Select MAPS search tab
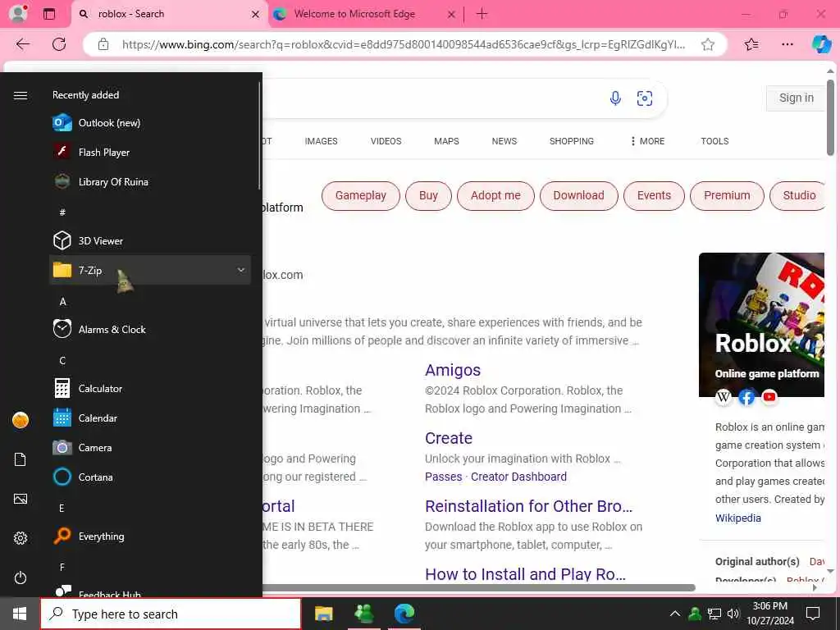 coord(446,141)
